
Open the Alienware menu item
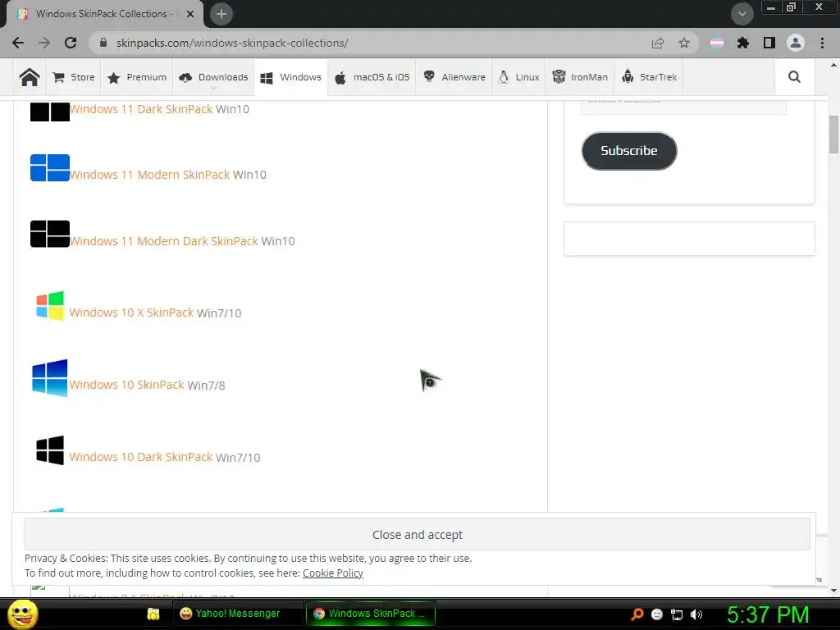454,77
